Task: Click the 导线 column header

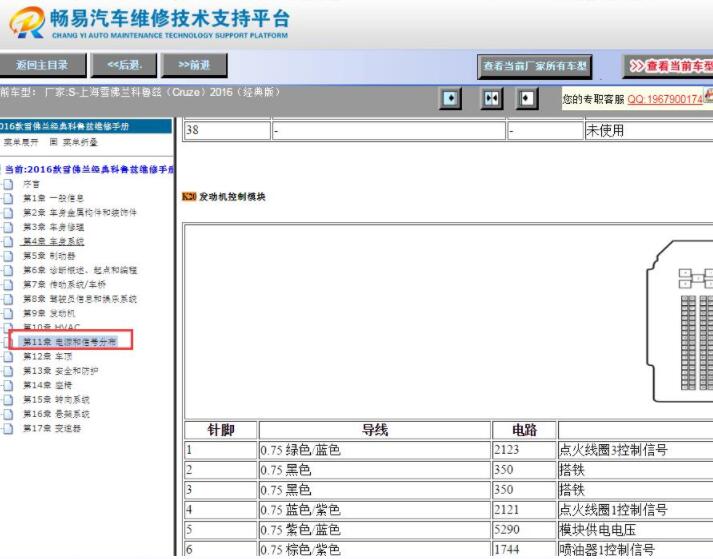Action: [x=375, y=430]
